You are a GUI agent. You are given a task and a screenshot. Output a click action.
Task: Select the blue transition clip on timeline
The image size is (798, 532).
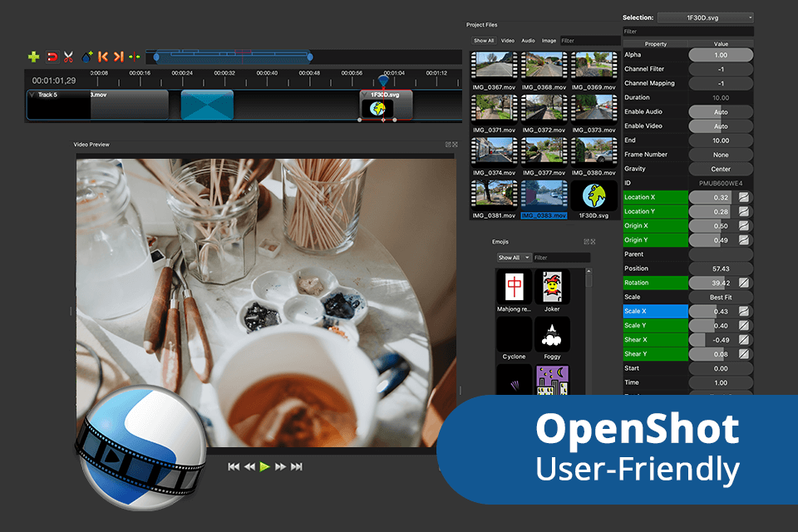[207, 105]
